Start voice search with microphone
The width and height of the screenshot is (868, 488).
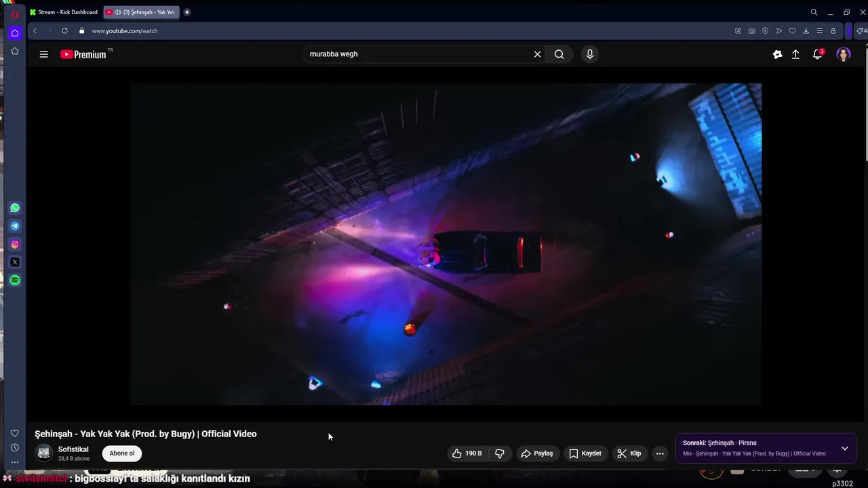(590, 54)
